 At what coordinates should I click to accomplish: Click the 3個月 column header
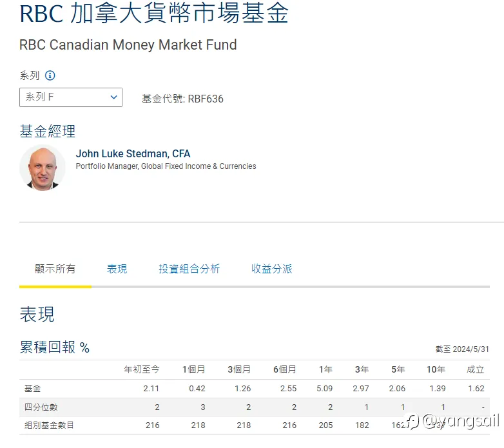click(x=239, y=369)
